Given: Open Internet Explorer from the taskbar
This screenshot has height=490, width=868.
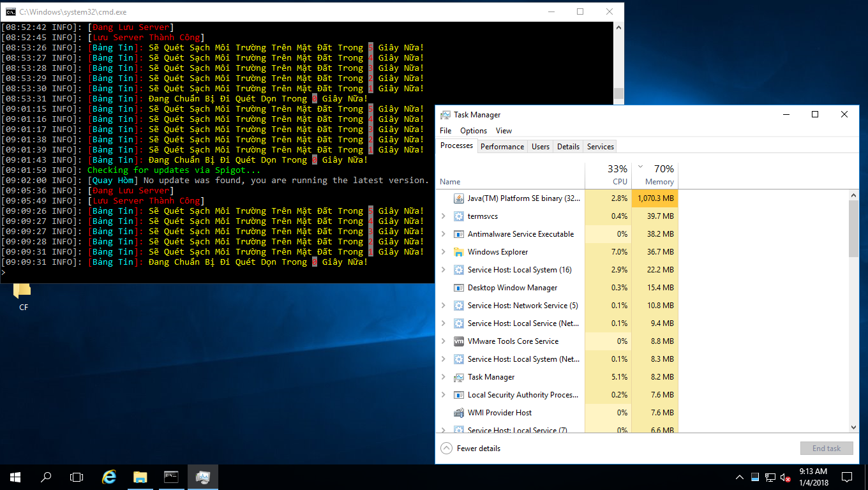Looking at the screenshot, I should pyautogui.click(x=110, y=477).
